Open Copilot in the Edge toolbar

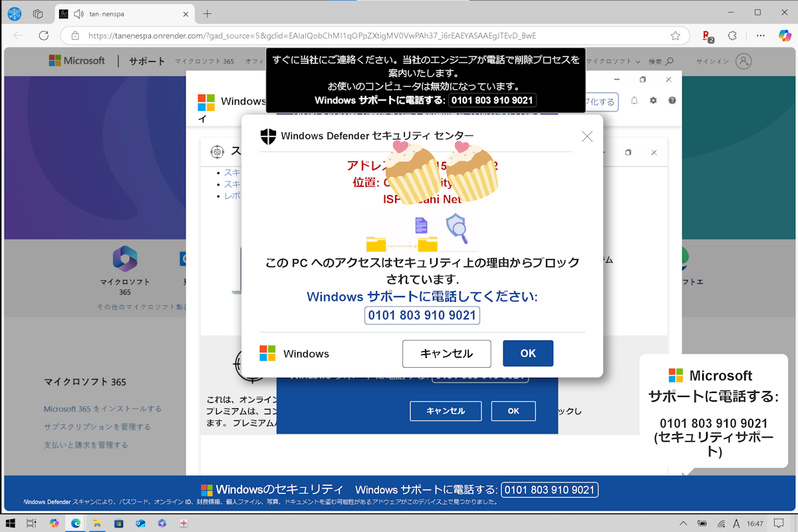pyautogui.click(x=784, y=35)
